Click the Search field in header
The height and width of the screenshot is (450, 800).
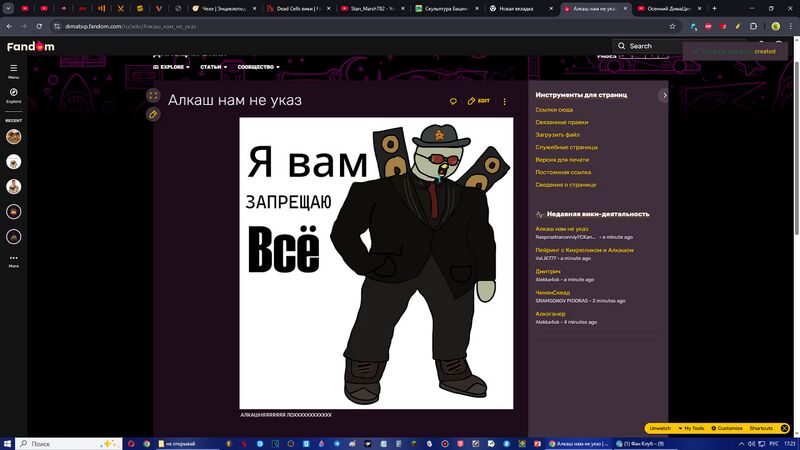(x=650, y=46)
